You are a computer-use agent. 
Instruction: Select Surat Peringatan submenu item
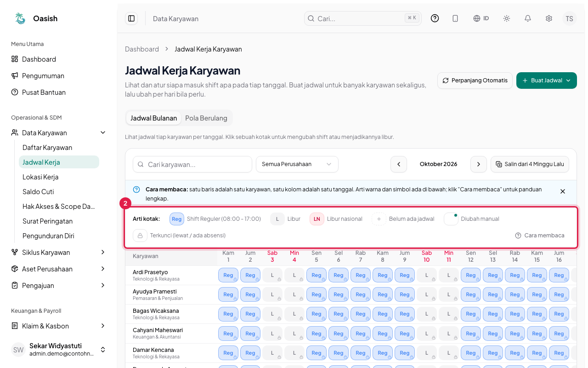point(59,221)
